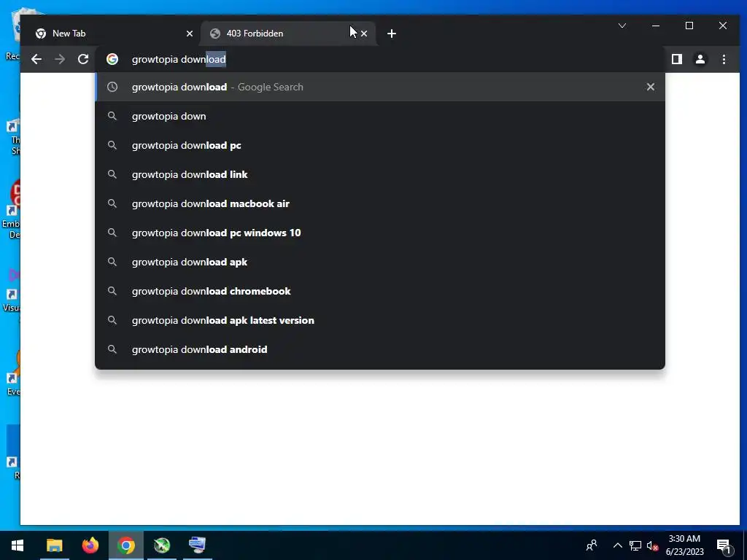The height and width of the screenshot is (560, 747).
Task: Open tab search chevron in title bar
Action: (x=622, y=26)
